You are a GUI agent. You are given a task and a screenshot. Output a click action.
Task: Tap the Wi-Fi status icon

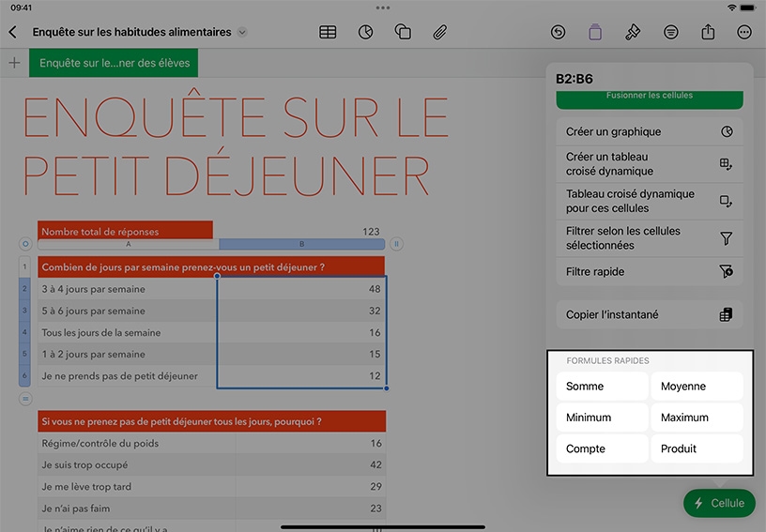click(x=731, y=8)
